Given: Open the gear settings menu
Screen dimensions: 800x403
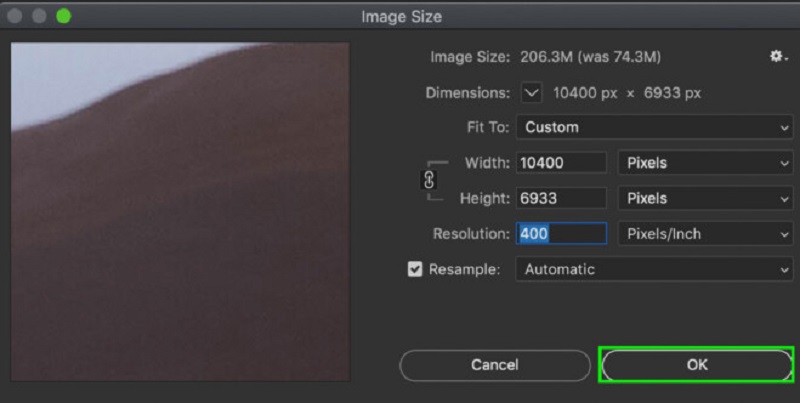Looking at the screenshot, I should (x=777, y=57).
